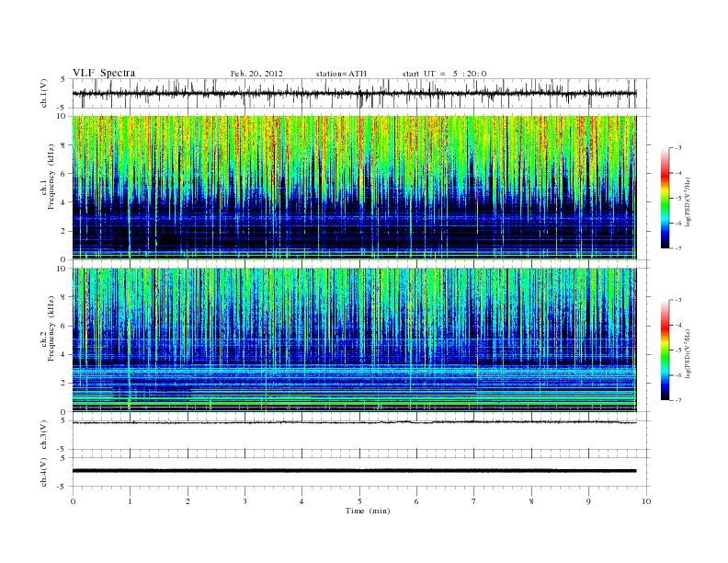Click the ch.3 voltage trace line
Image resolution: width=728 pixels, height=563 pixels.
point(354,422)
